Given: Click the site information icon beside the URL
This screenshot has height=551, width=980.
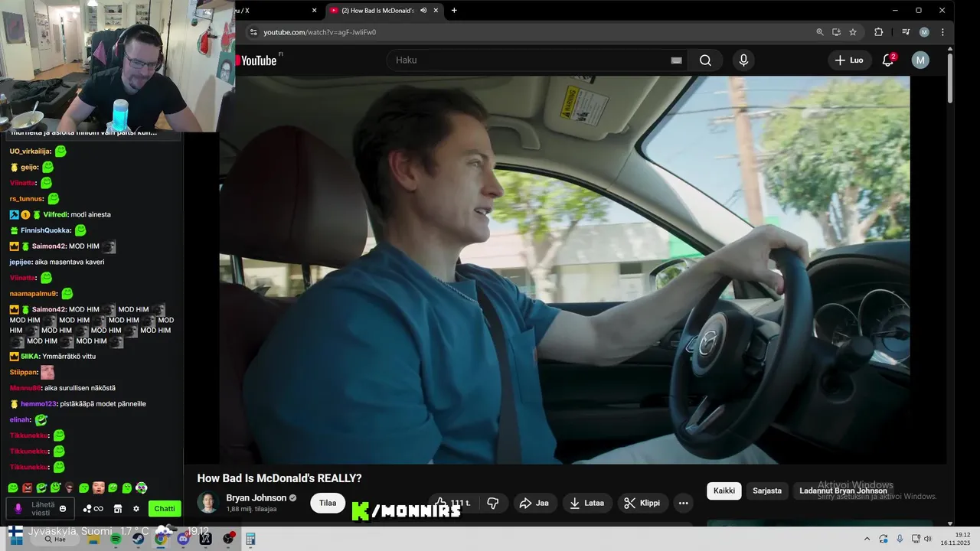Looking at the screenshot, I should click(x=253, y=32).
